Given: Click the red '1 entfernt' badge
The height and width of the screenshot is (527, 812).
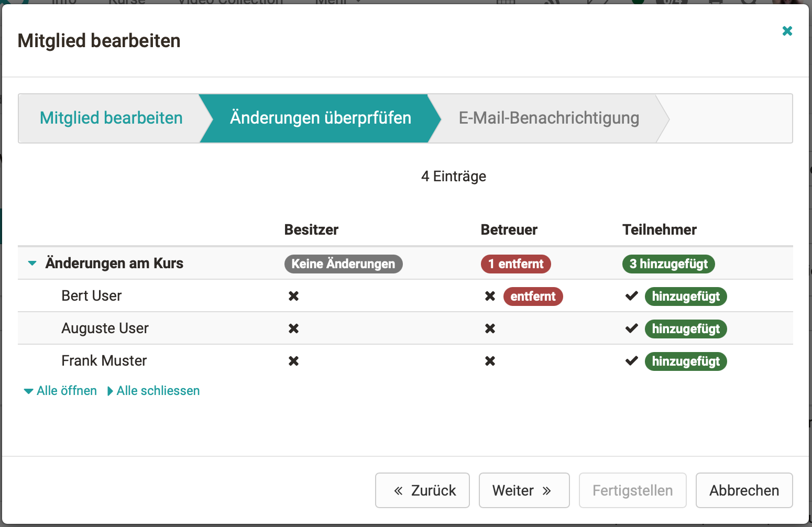Looking at the screenshot, I should pyautogui.click(x=515, y=264).
